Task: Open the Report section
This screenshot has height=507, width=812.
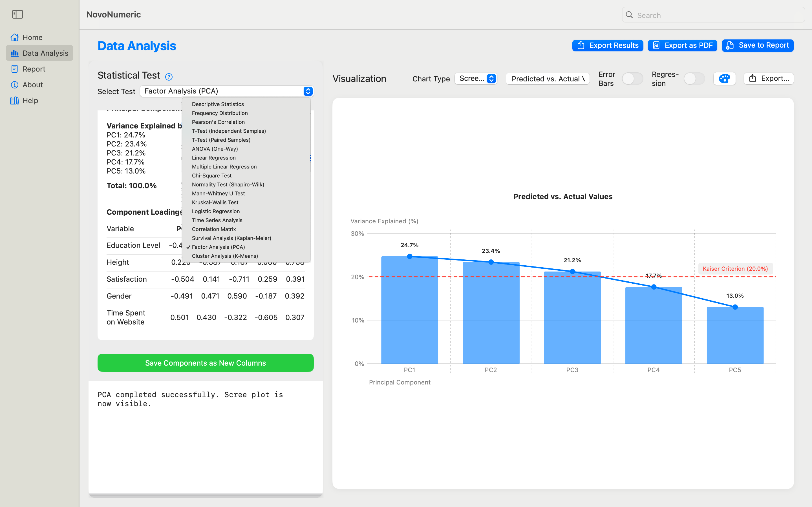Action: pos(34,69)
